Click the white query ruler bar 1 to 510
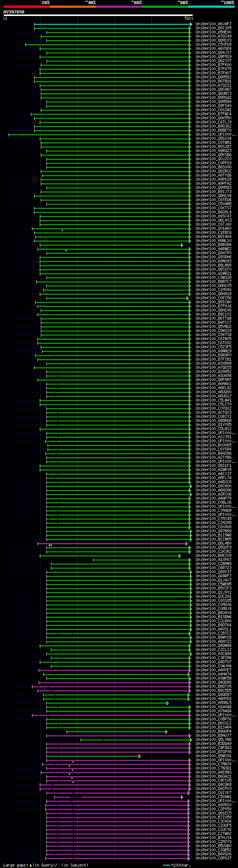238x868 pixels. click(98, 15)
